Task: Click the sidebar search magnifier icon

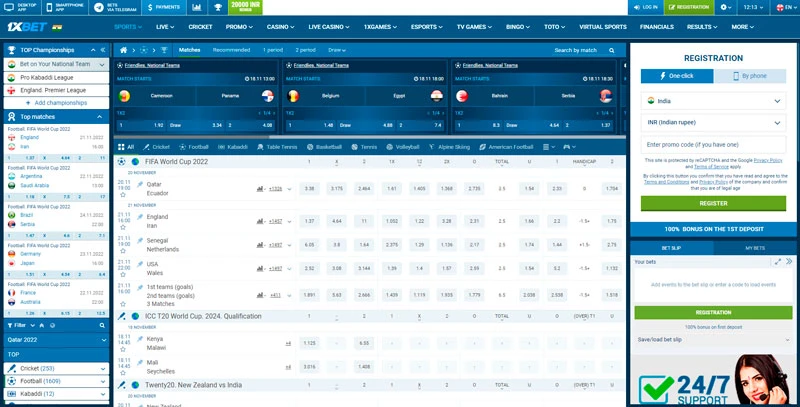Action: tap(102, 325)
